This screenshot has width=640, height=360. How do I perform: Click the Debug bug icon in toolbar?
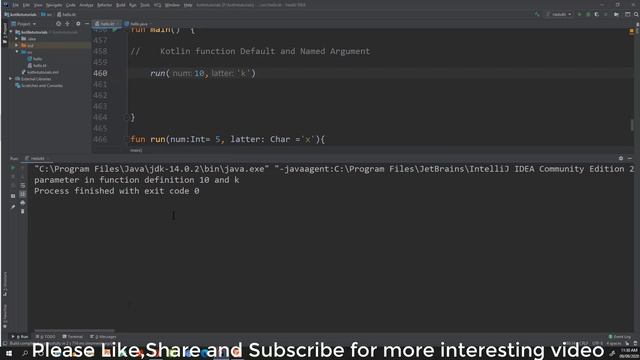click(588, 14)
